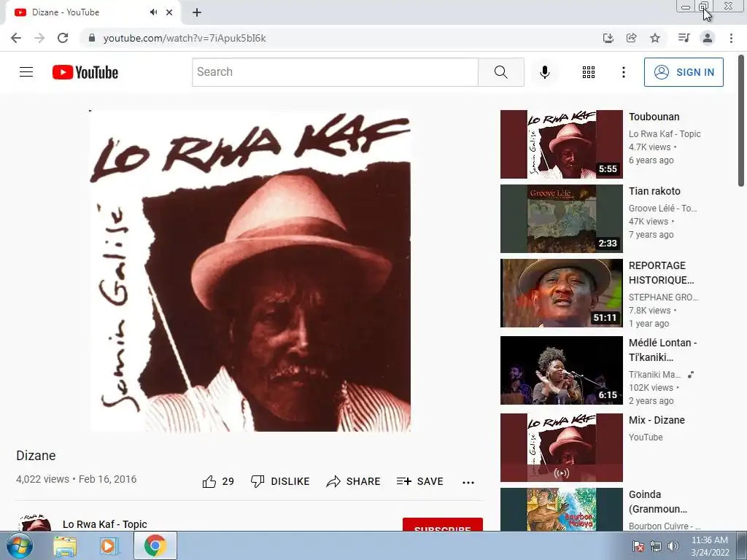Click the Dizane video player
The width and height of the screenshot is (747, 560).
(x=250, y=271)
